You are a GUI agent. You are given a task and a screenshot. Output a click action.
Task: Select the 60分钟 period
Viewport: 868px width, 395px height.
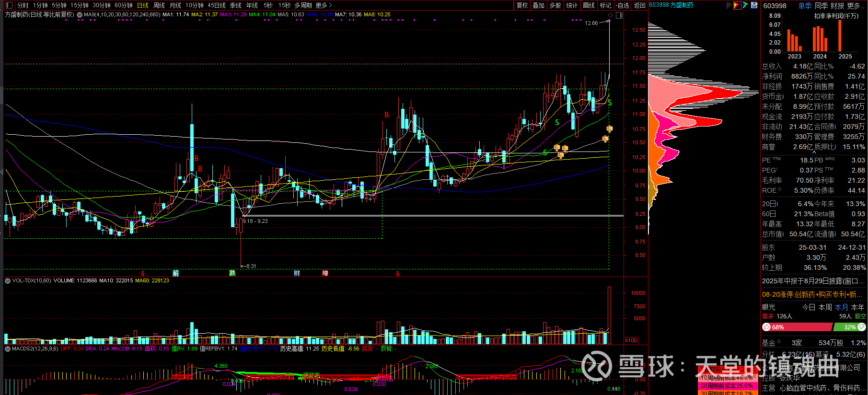click(x=124, y=5)
